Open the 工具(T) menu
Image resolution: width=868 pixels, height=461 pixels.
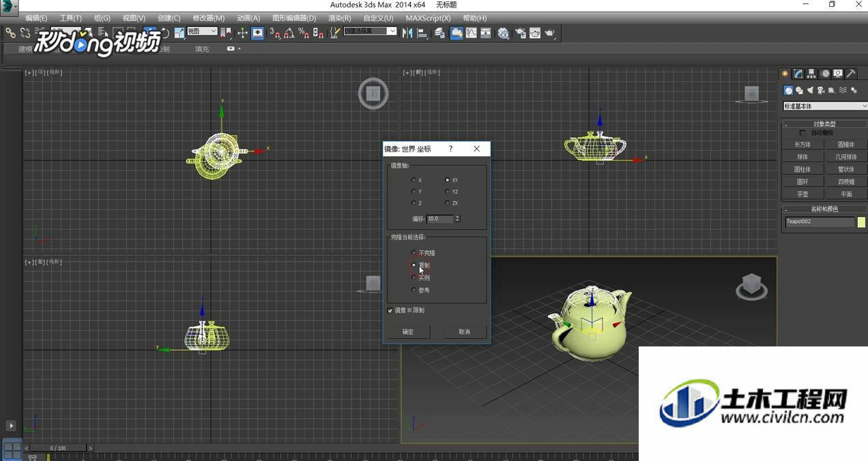point(70,18)
